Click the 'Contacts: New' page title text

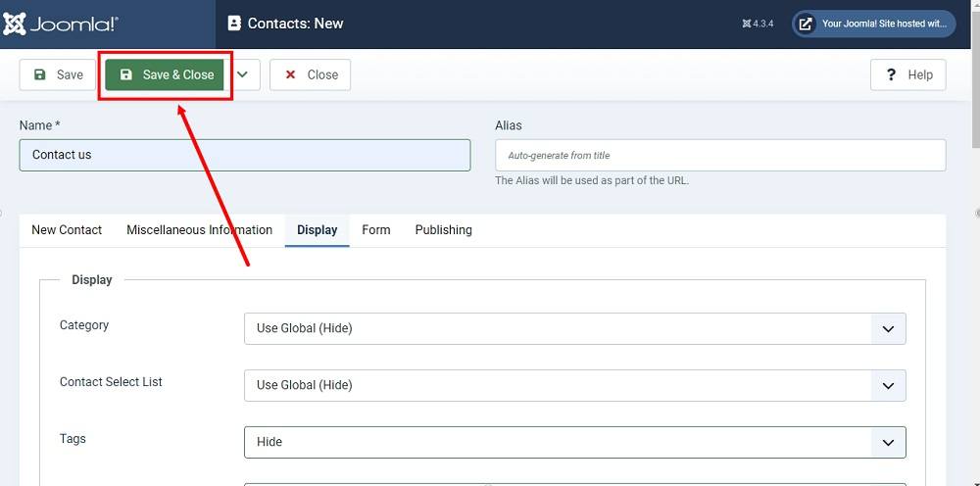(x=296, y=24)
